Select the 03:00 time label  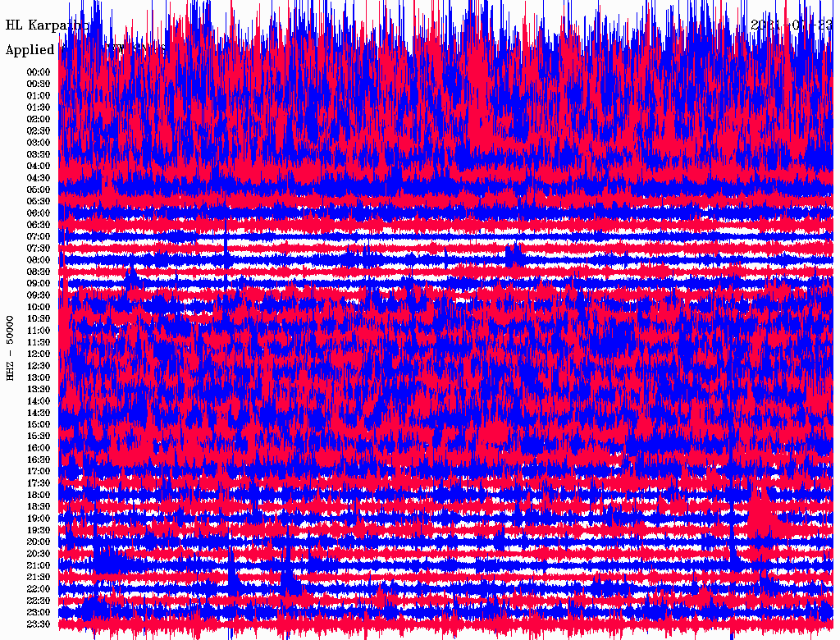pos(39,143)
